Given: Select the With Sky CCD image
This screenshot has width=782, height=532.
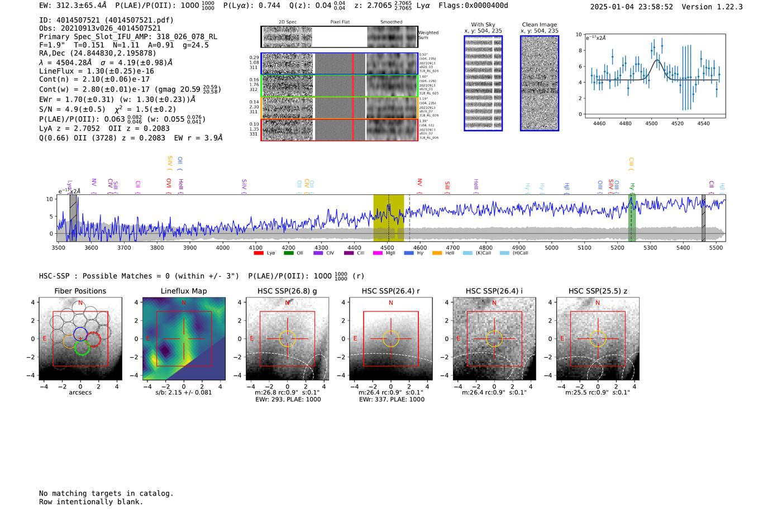Looking at the screenshot, I should pos(483,83).
